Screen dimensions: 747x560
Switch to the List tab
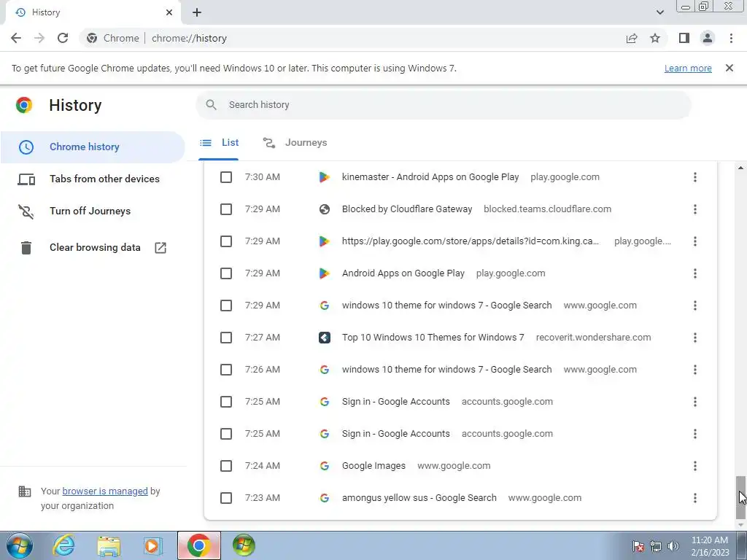pyautogui.click(x=219, y=143)
